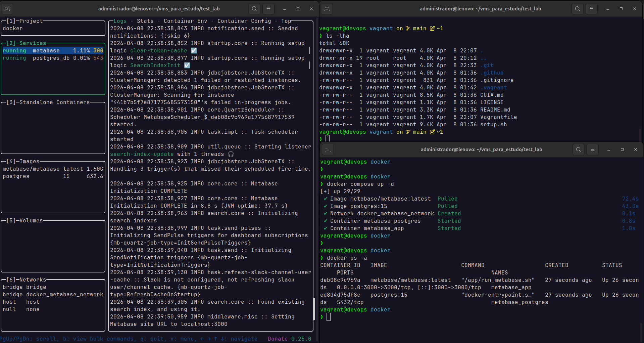Screen dimensions: 644x343
Task: Click the Donate link in the status bar
Action: [277, 339]
